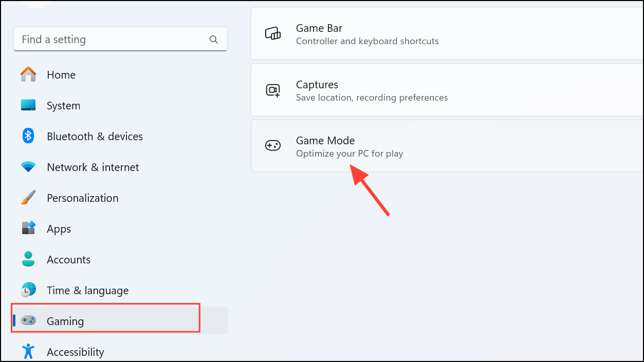Click the Captures recording icon

coord(272,90)
